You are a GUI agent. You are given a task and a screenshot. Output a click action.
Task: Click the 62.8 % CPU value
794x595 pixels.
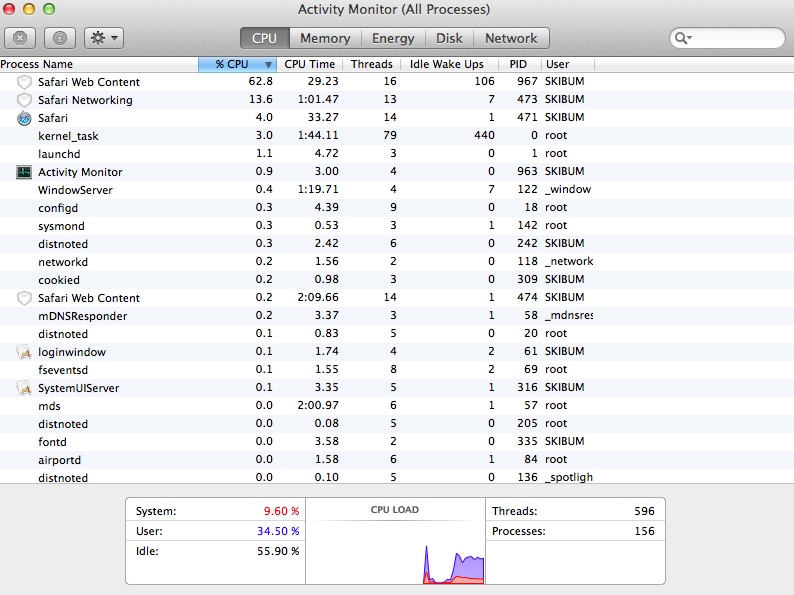(260, 82)
